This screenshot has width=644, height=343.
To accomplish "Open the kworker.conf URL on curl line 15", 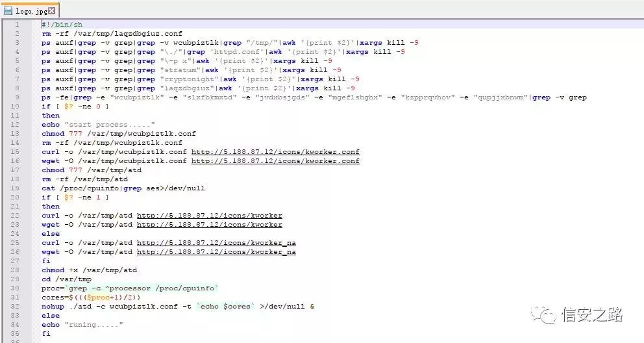I will (275, 152).
